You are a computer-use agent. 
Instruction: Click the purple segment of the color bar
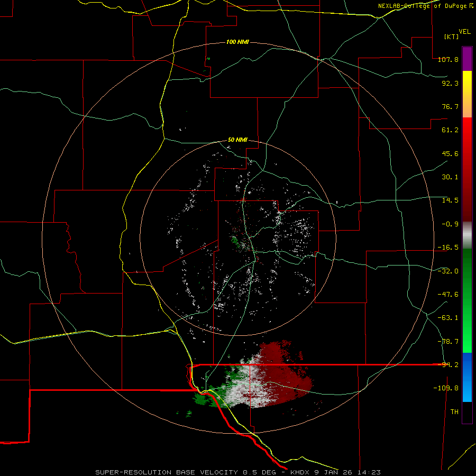pyautogui.click(x=467, y=59)
